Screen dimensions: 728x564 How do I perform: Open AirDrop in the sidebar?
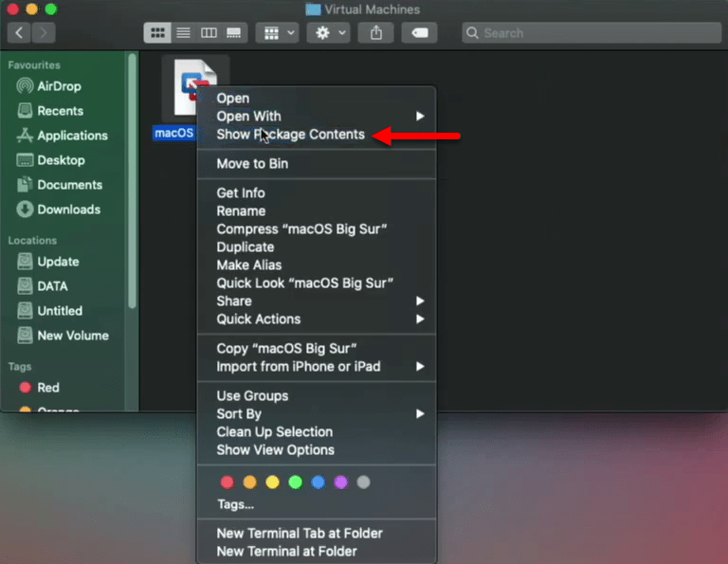[48, 86]
